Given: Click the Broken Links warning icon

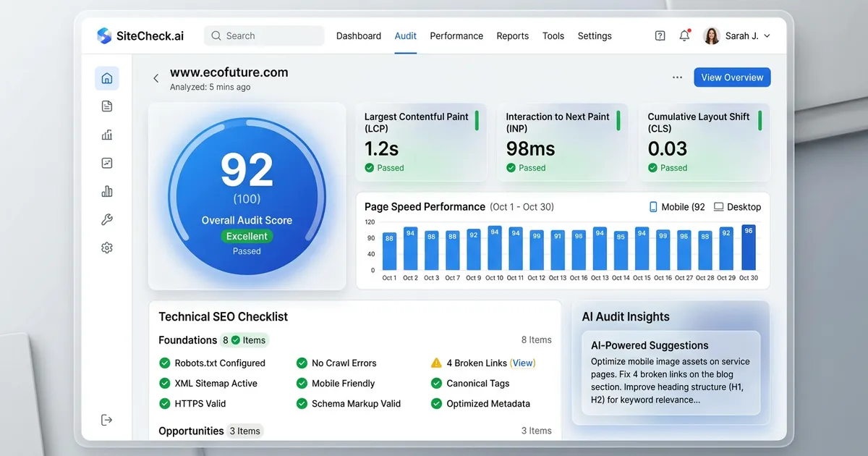Looking at the screenshot, I should click(x=436, y=363).
